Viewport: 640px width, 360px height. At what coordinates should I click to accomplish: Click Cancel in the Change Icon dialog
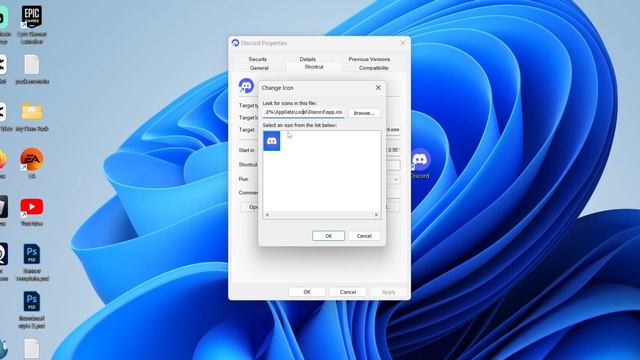[x=364, y=236]
